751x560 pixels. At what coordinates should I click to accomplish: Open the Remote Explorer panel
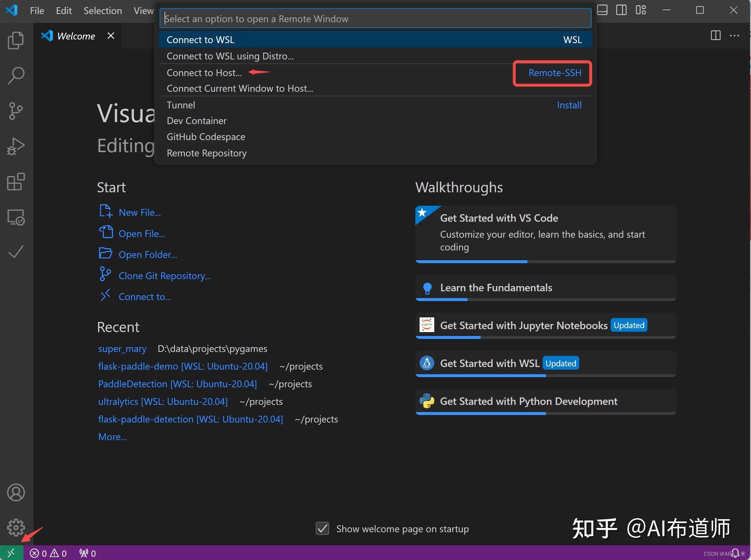[x=16, y=217]
